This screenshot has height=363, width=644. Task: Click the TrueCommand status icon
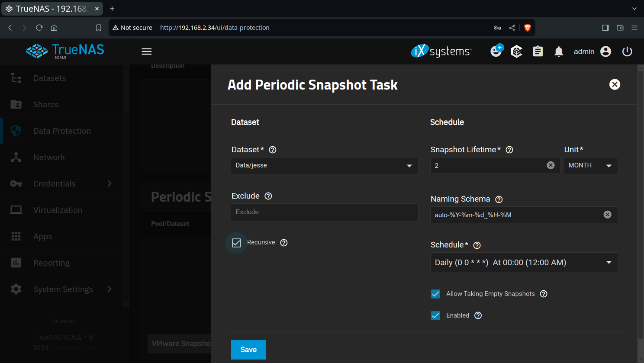516,51
